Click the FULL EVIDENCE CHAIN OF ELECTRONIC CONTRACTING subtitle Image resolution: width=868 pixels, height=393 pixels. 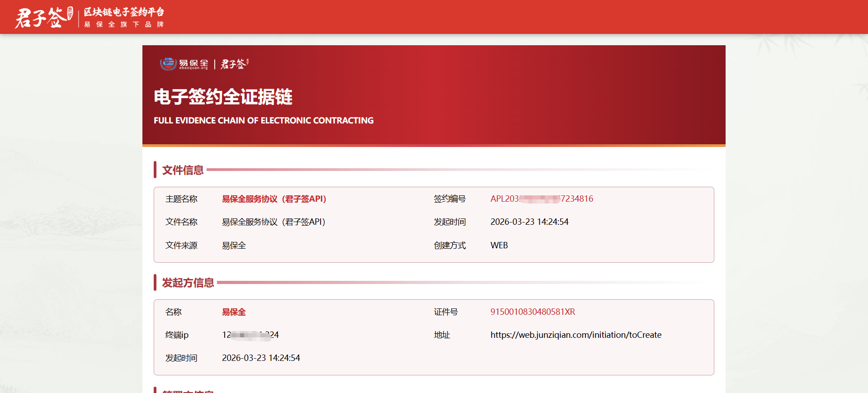(264, 120)
